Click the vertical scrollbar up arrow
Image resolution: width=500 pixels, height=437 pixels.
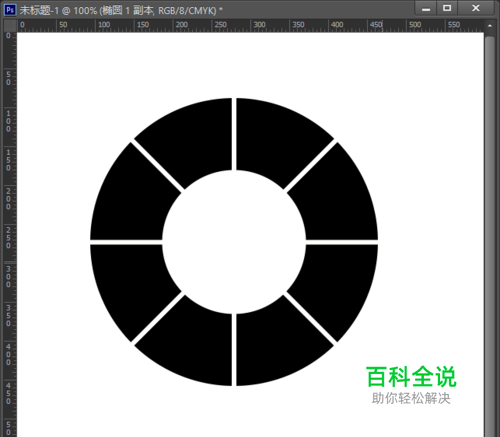[489, 26]
